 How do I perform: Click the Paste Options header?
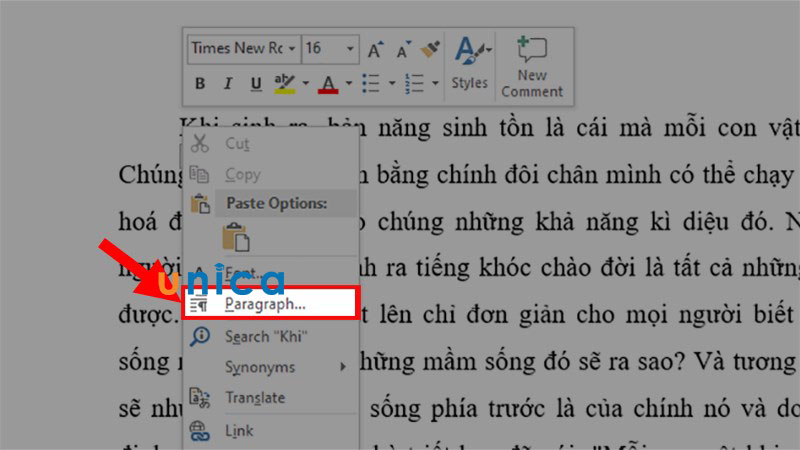coord(277,204)
